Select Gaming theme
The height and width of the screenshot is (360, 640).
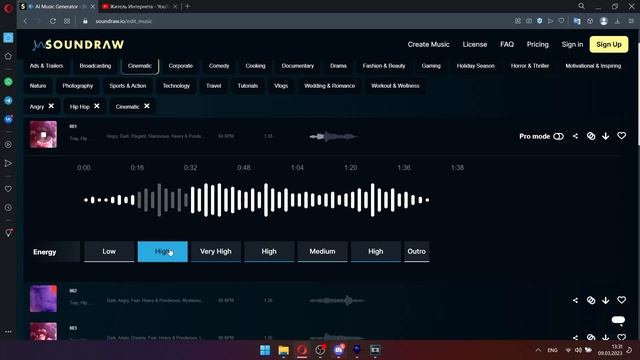pyautogui.click(x=431, y=66)
